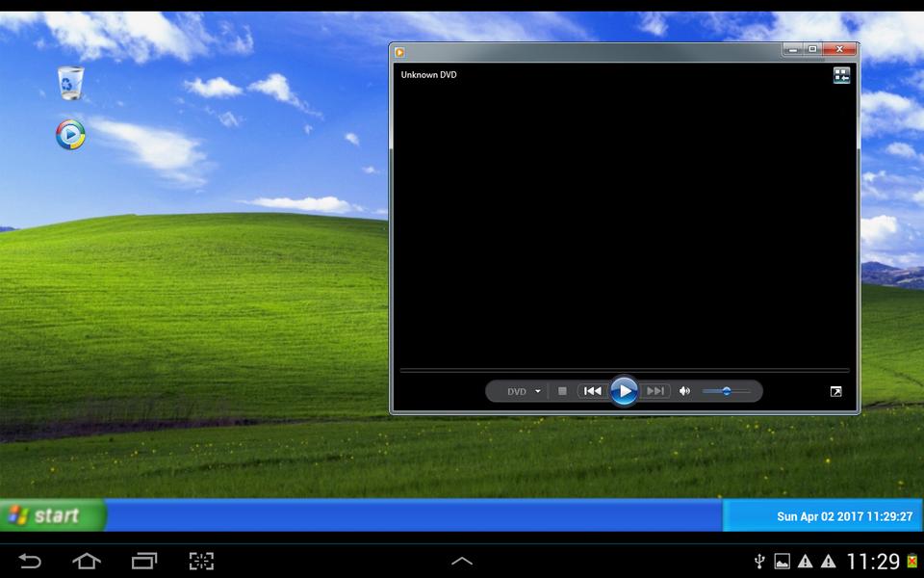
Task: Open the Recycle Bin desktop icon
Action: [x=70, y=83]
